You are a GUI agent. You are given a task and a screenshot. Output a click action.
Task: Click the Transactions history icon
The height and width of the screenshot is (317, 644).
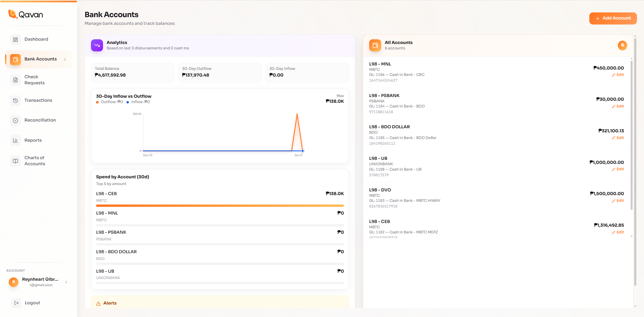(x=15, y=100)
